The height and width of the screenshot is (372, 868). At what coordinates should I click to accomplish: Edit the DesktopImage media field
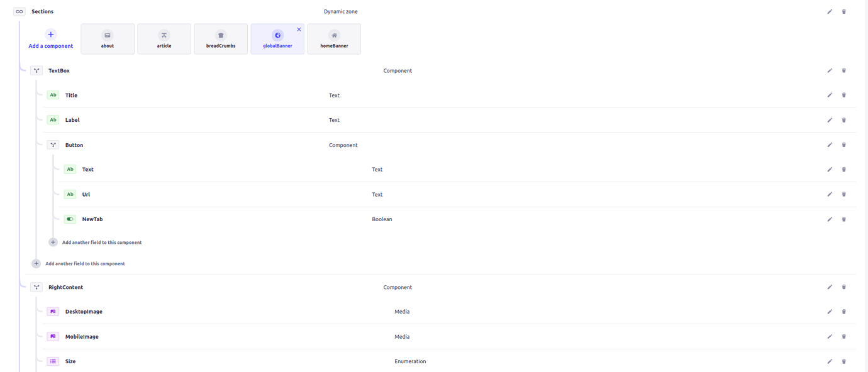(830, 311)
